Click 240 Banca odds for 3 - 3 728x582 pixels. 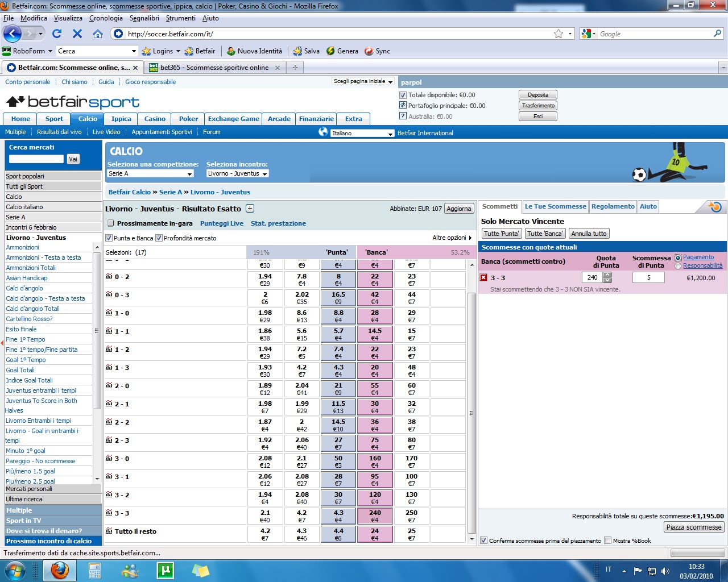point(375,516)
